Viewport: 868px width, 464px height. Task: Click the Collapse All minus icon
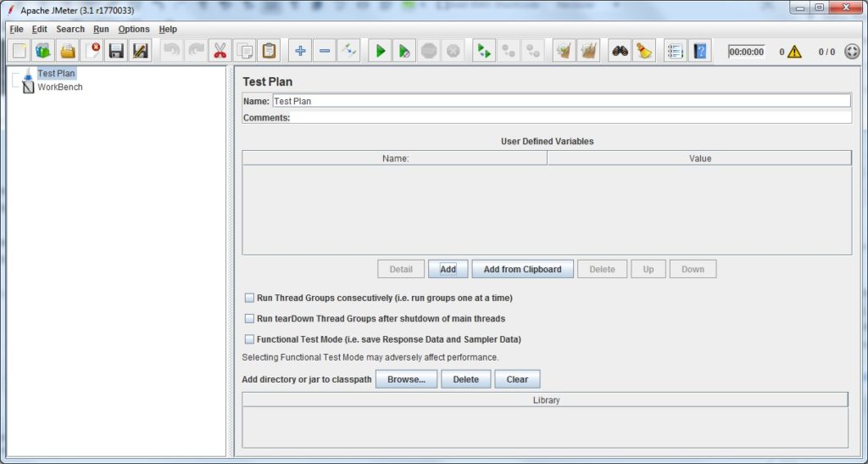(325, 52)
